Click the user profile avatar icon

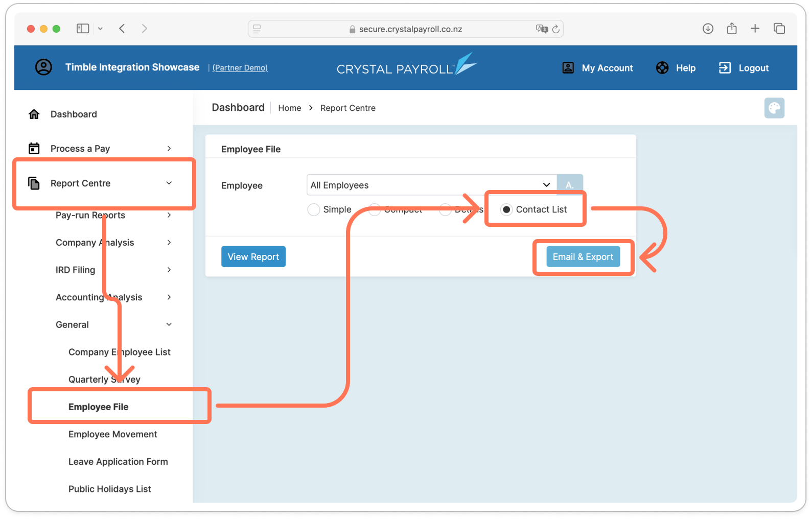[43, 67]
